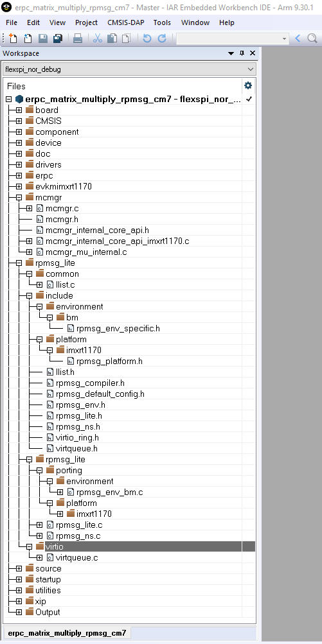Click the Undo arrow icon

(x=147, y=39)
